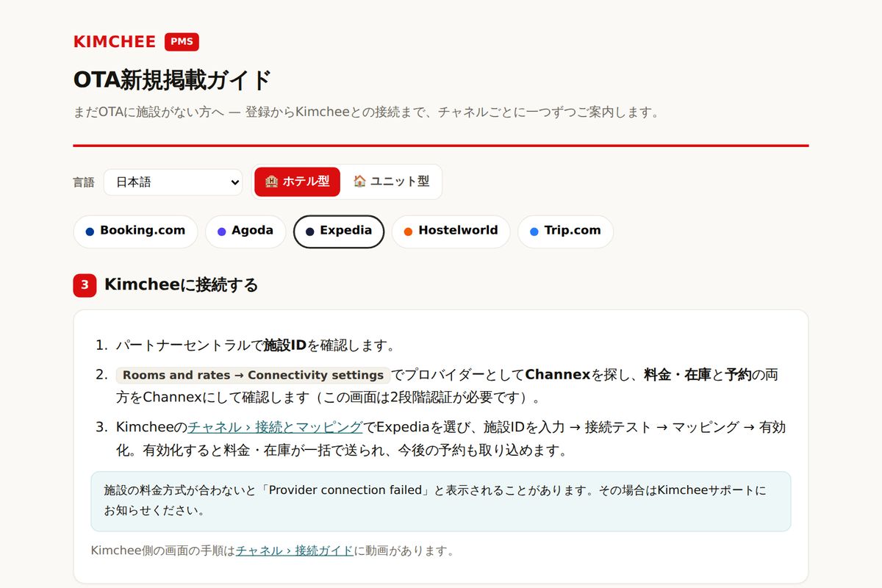Open the 日本語 language dropdown
The image size is (882, 588).
(173, 182)
